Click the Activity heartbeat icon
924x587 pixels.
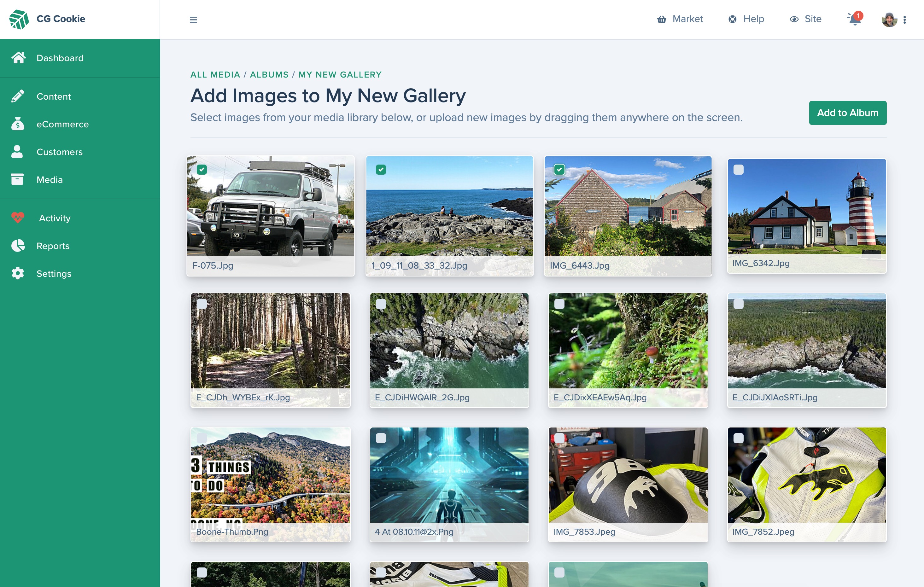tap(18, 218)
